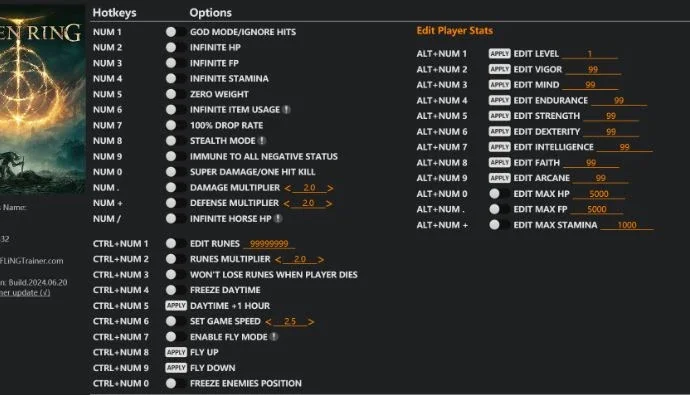The height and width of the screenshot is (395, 690).
Task: Apply the Edit Mind value
Action: pos(499,84)
